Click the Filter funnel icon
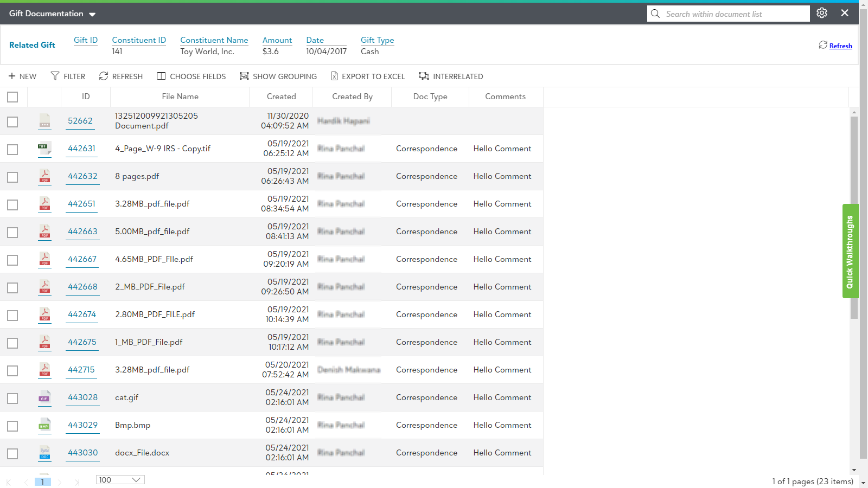The image size is (868, 488). pos(55,76)
